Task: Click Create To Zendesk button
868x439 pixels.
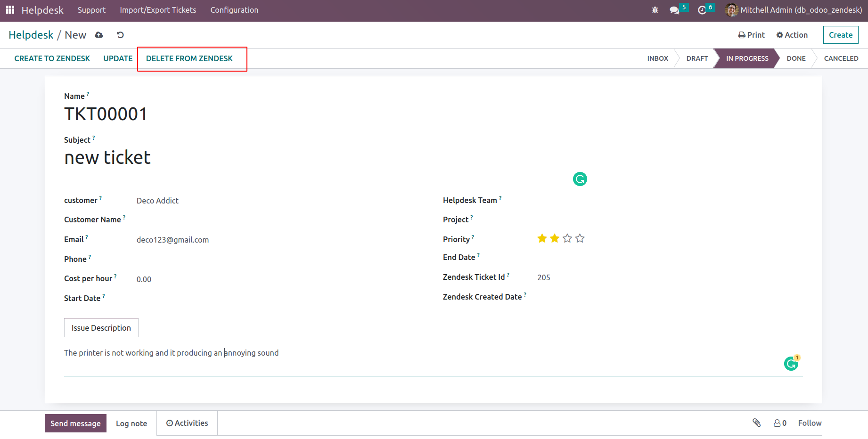Action: point(52,58)
